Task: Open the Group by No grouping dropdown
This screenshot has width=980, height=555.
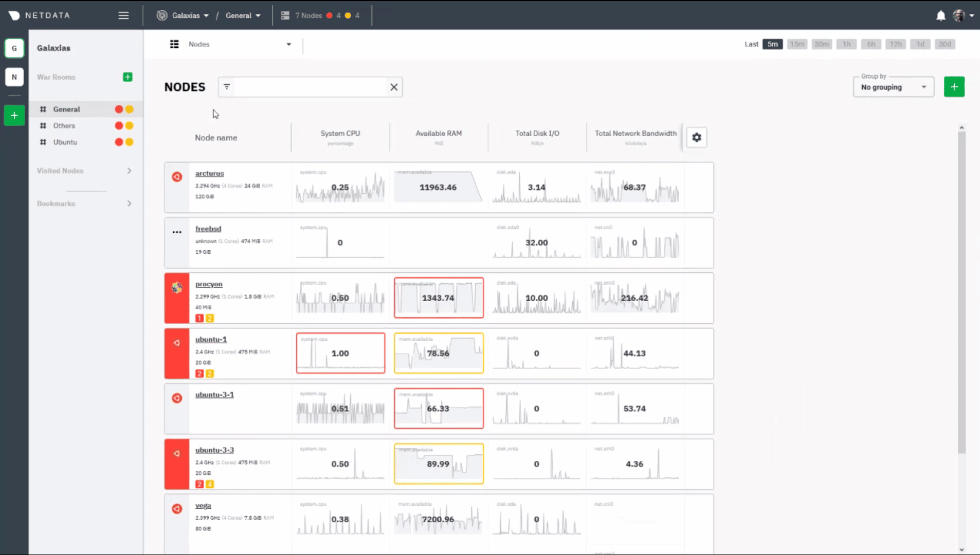Action: (893, 87)
